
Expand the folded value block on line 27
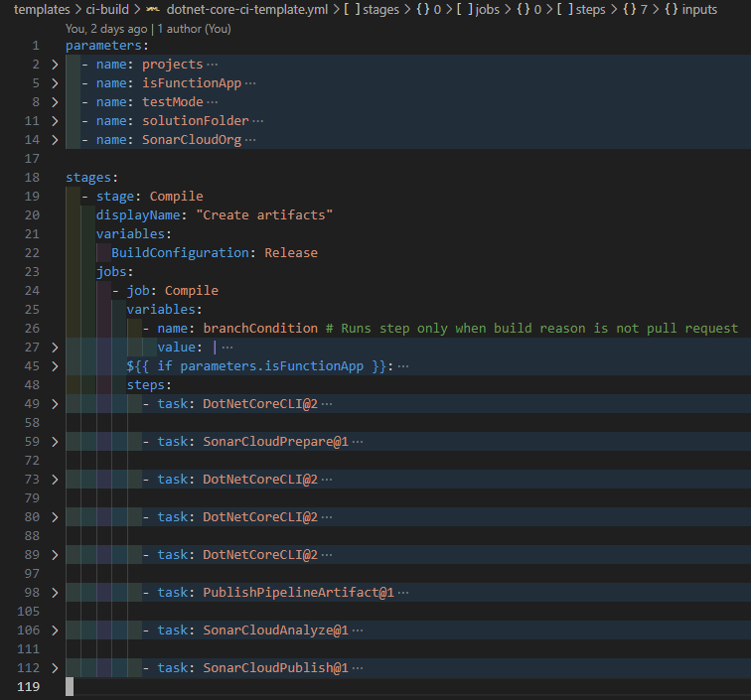pos(55,348)
